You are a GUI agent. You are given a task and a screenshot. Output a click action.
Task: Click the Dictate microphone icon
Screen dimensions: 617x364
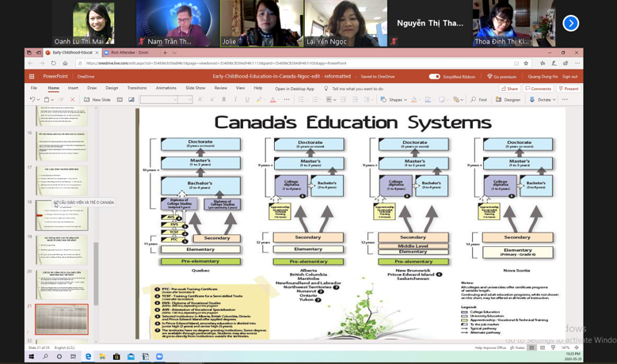(543, 100)
